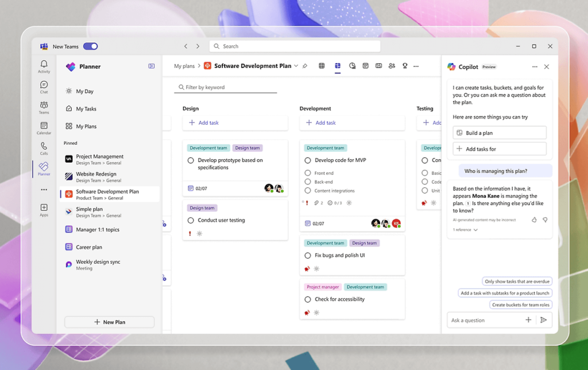The width and height of the screenshot is (588, 370).
Task: Go forward with the navigation arrow
Action: 198,46
